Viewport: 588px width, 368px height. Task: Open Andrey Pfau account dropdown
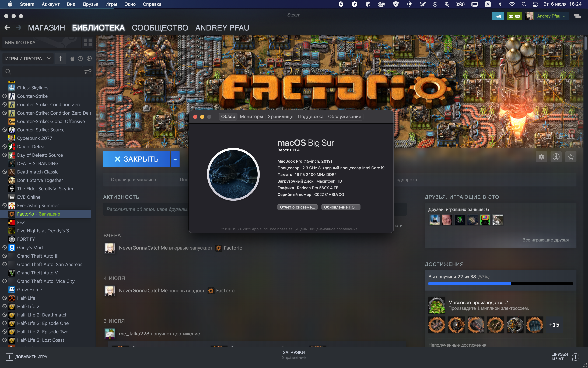551,16
